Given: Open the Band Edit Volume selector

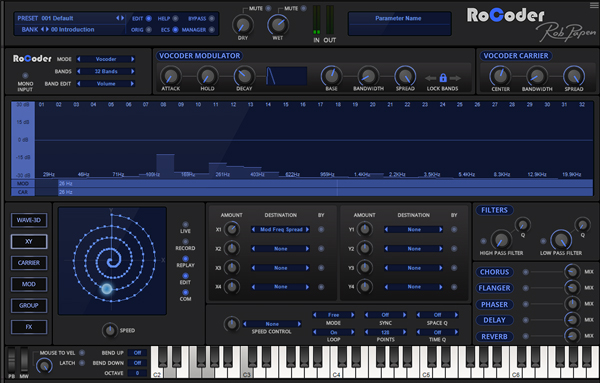Looking at the screenshot, I should 106,83.
